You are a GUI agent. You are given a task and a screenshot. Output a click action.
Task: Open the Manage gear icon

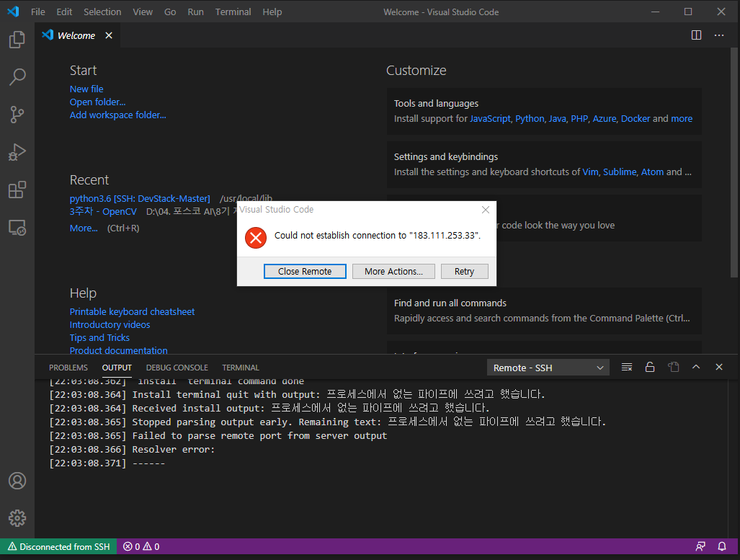(x=17, y=518)
